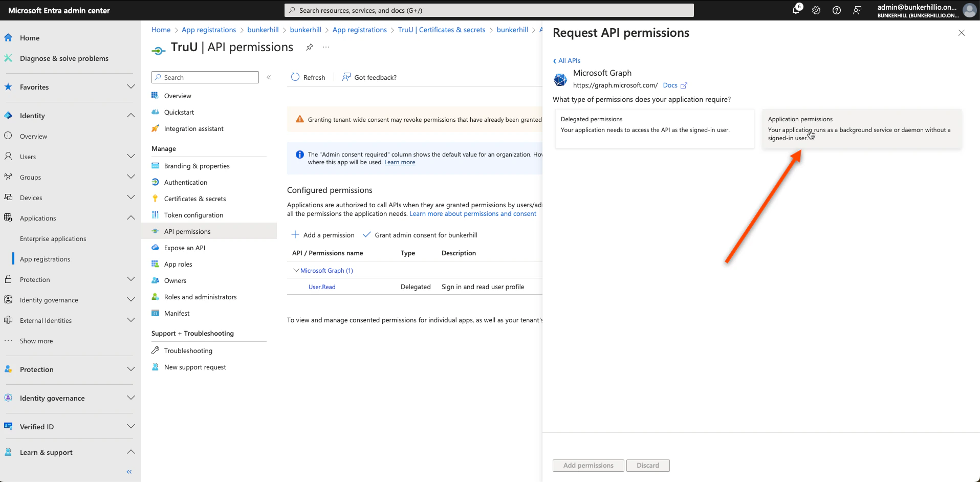This screenshot has width=980, height=482.
Task: Click the Troubleshooting wrench icon
Action: pos(155,350)
